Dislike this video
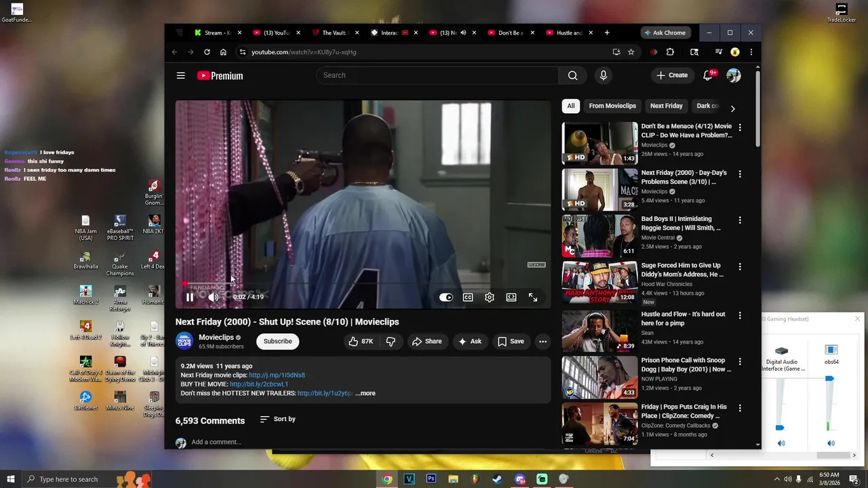The height and width of the screenshot is (488, 868). coord(391,341)
